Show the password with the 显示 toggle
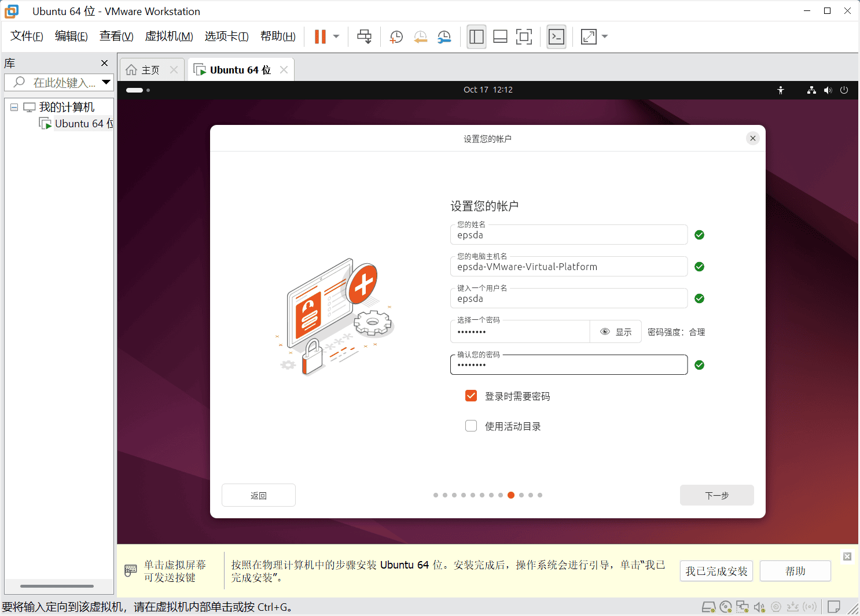Image resolution: width=860 pixels, height=616 pixels. coord(616,332)
